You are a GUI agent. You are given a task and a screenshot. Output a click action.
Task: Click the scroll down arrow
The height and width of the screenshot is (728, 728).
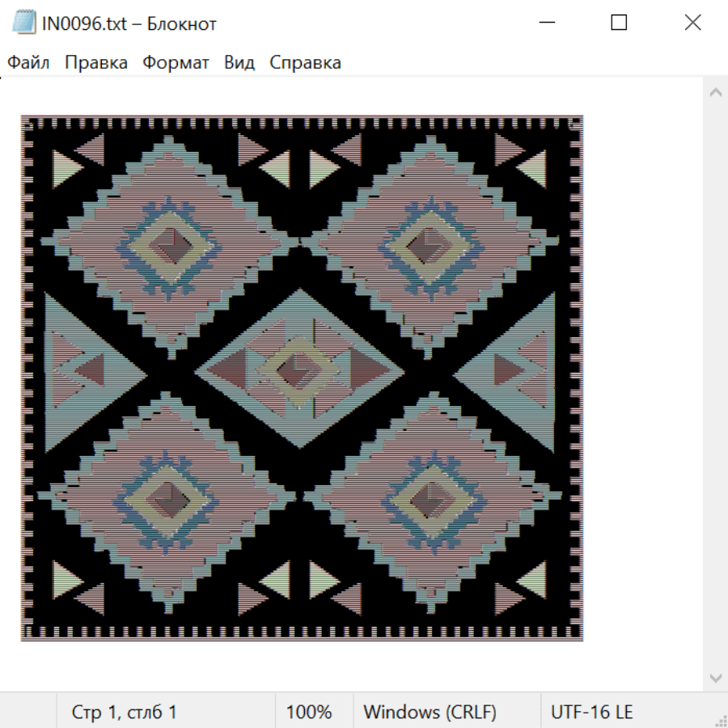pyautogui.click(x=715, y=677)
